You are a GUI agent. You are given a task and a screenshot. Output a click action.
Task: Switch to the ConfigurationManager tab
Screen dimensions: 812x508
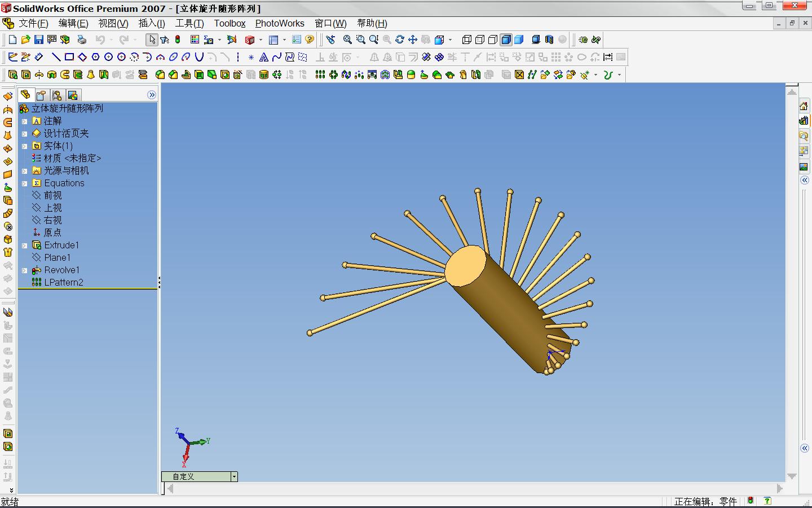click(57, 95)
